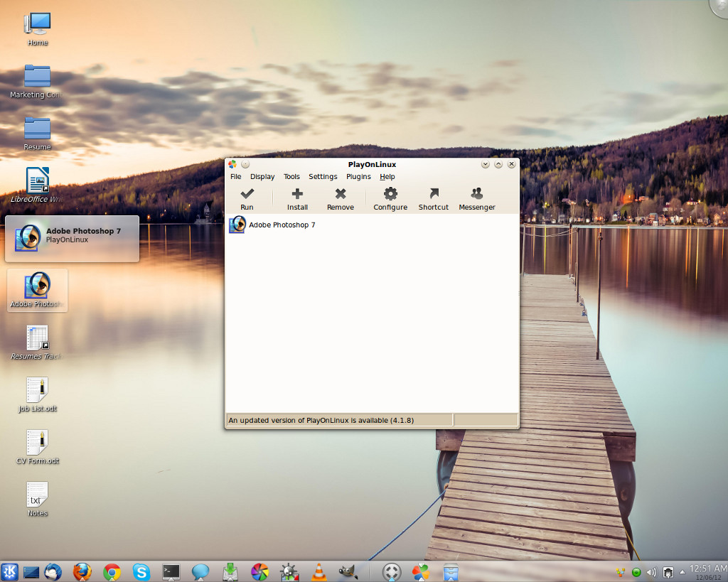Select the CV Form.odt desktop file
Image resolution: width=728 pixels, height=582 pixels.
point(37,448)
